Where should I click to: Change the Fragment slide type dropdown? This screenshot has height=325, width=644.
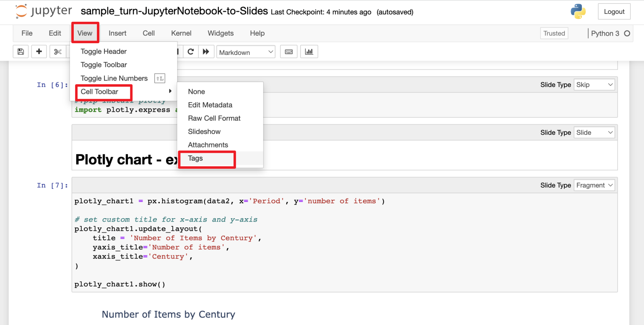(x=594, y=185)
